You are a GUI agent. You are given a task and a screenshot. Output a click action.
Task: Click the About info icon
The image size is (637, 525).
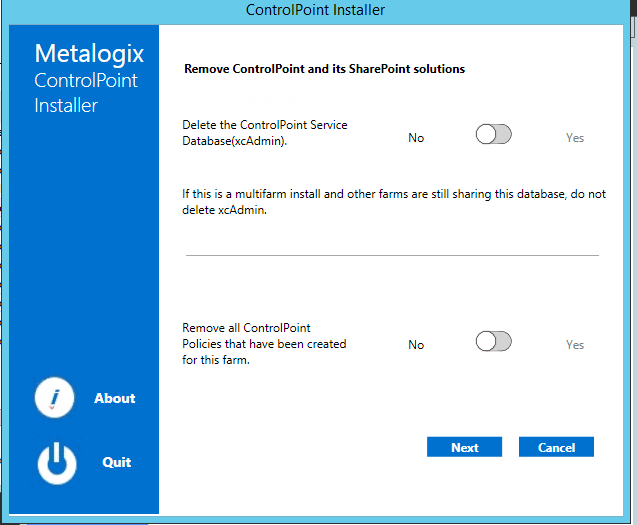tap(54, 398)
